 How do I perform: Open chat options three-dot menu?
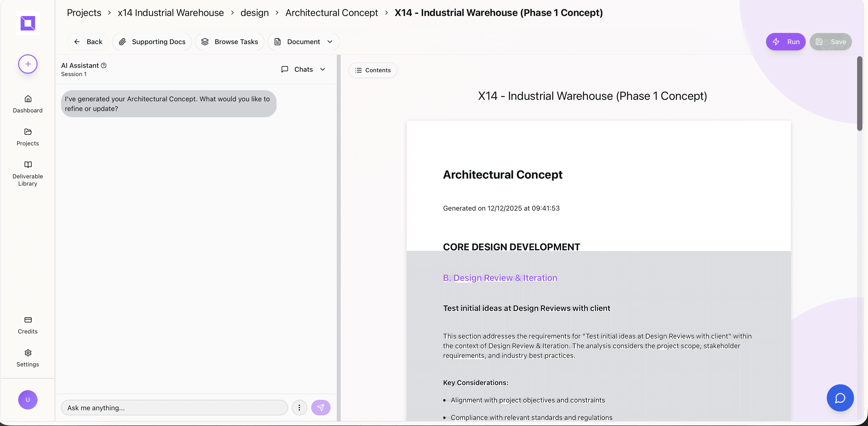coord(299,408)
